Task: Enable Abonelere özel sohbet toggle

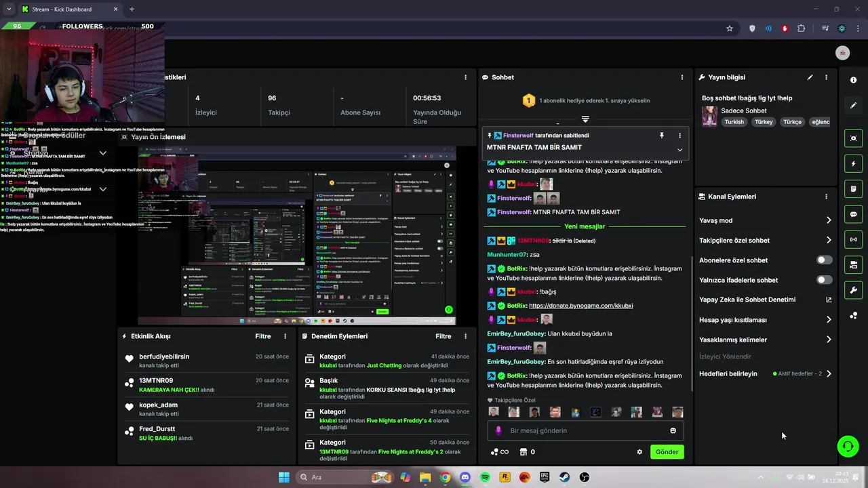Action: [x=825, y=260]
